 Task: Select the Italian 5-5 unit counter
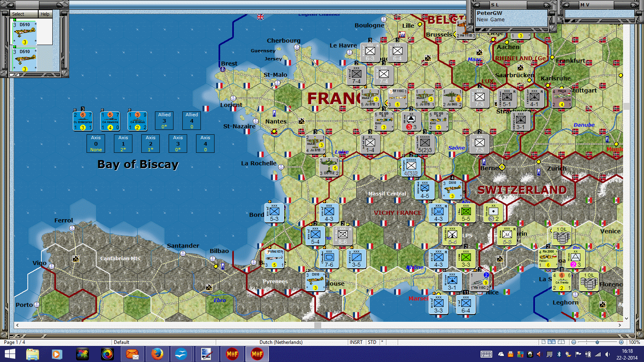click(x=466, y=213)
